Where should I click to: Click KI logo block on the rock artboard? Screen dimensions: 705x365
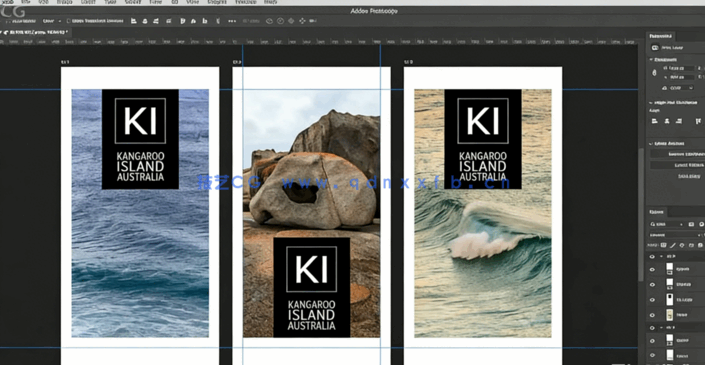312,287
